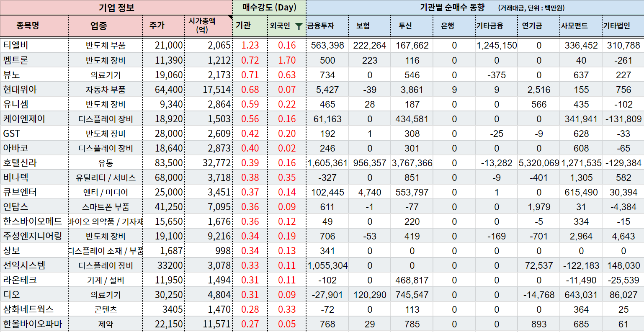644x332 pixels.
Task: Select 745,547 in 디오 row
Action: pos(412,295)
